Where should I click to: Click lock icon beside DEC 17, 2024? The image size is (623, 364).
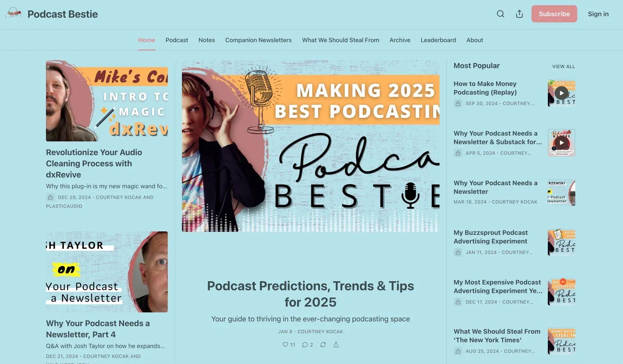pos(458,302)
